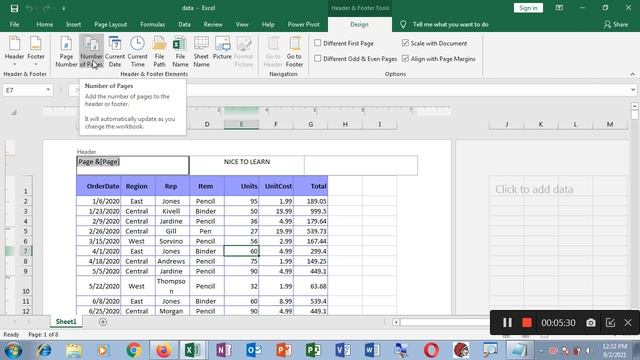This screenshot has width=640, height=360.
Task: Insert File Path element
Action: click(159, 51)
